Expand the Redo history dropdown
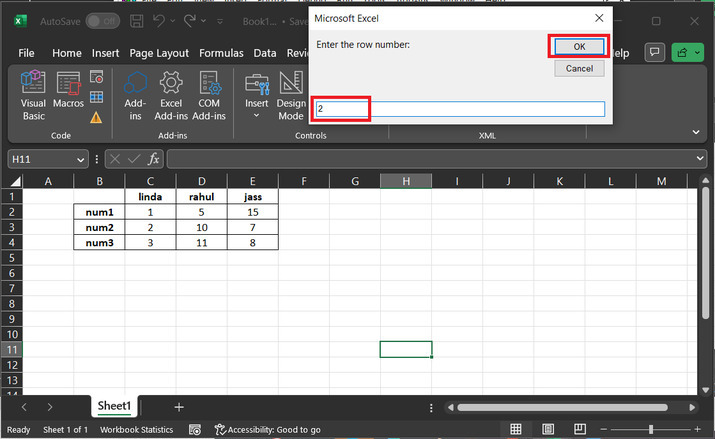The width and height of the screenshot is (715, 439). click(x=203, y=21)
